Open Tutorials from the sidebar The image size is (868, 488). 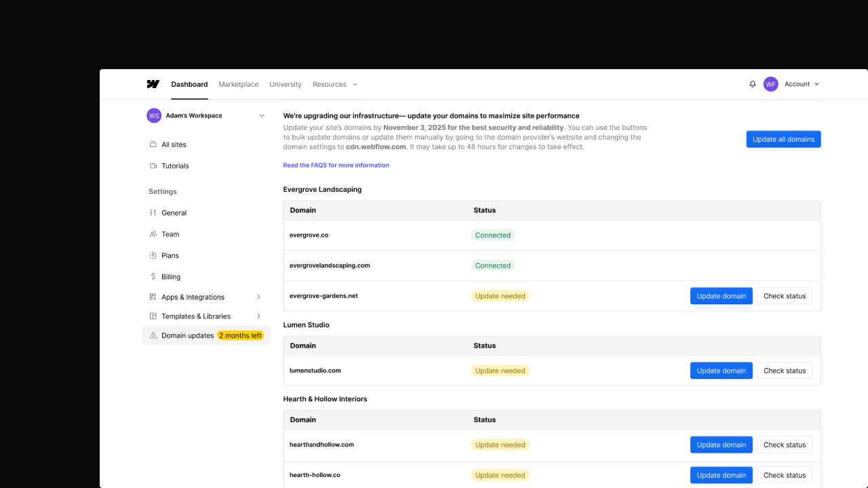pos(175,166)
